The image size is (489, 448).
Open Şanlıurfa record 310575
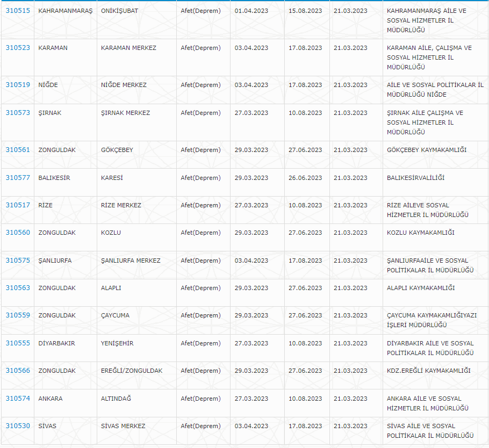tap(18, 261)
